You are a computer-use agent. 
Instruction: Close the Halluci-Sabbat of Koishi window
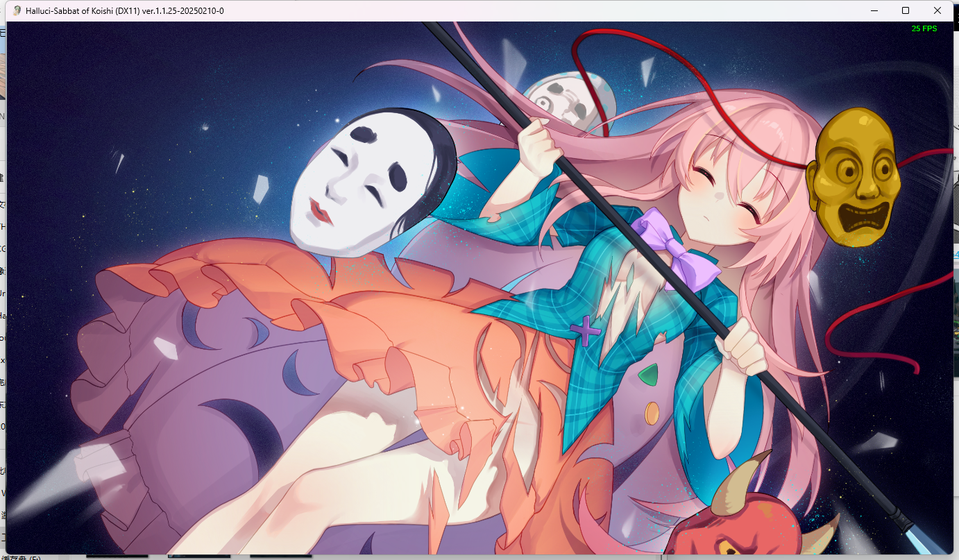[937, 10]
